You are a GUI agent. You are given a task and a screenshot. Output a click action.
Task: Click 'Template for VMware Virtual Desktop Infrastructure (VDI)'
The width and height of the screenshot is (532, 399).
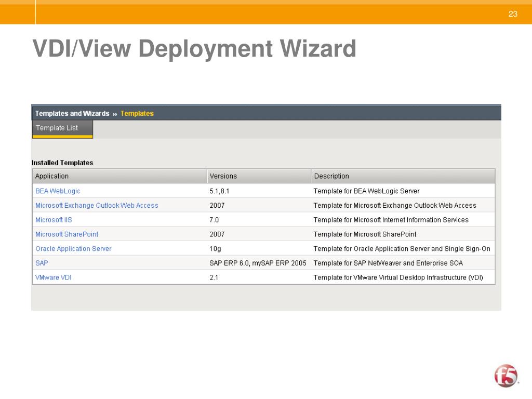click(398, 277)
